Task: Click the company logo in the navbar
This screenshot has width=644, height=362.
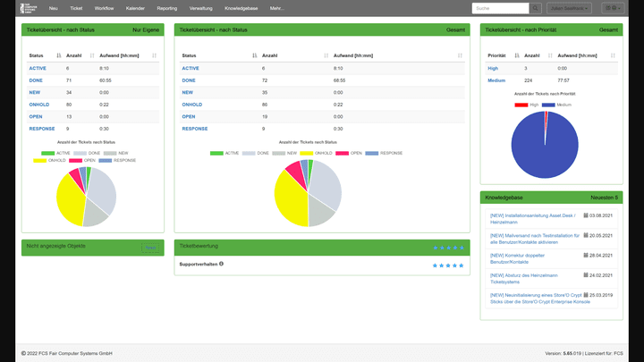Action: [x=27, y=7]
